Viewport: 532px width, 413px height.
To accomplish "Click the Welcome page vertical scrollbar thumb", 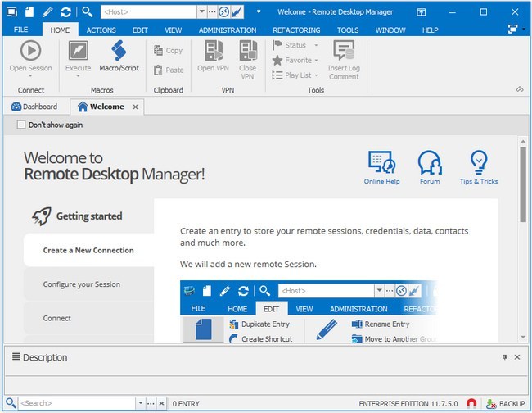I will tap(523, 184).
